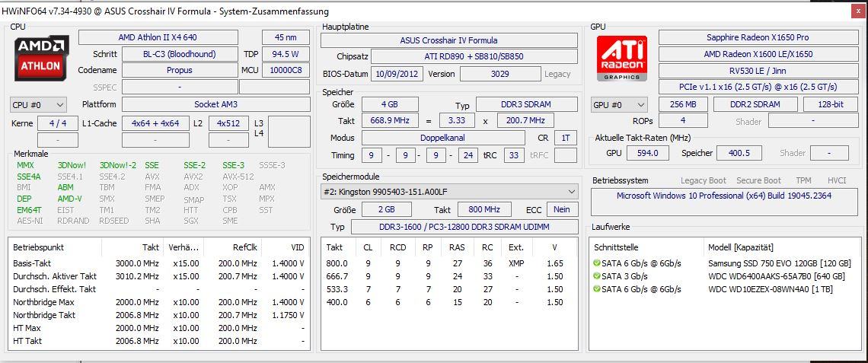Image resolution: width=868 pixels, height=363 pixels.
Task: Click the Sapphire Radeon X1650 Pro field
Action: coord(758,37)
